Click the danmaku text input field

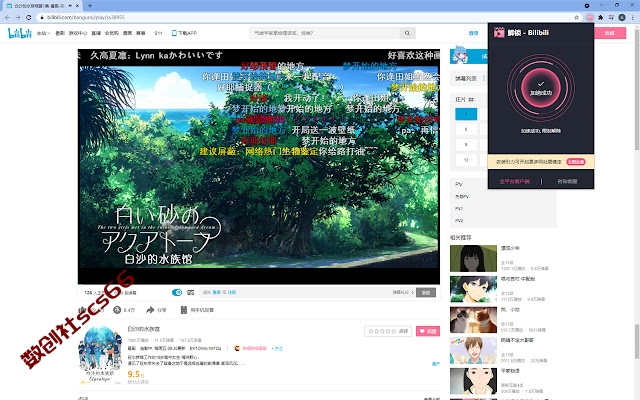pyautogui.click(x=295, y=292)
